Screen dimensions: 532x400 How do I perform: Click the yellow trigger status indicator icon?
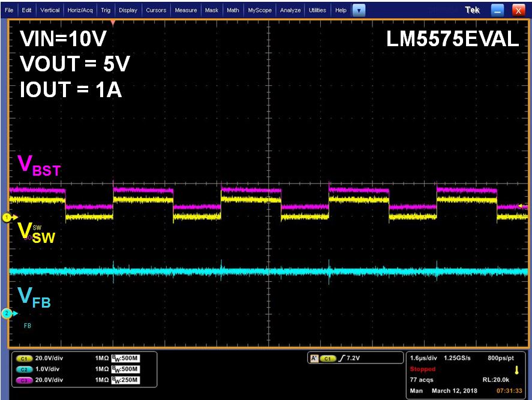[517, 370]
